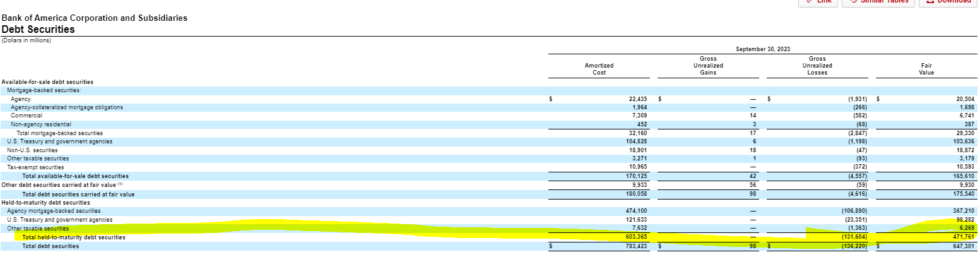The image size is (980, 257).
Task: Select the amortized cost value 32,160
Action: click(x=638, y=133)
